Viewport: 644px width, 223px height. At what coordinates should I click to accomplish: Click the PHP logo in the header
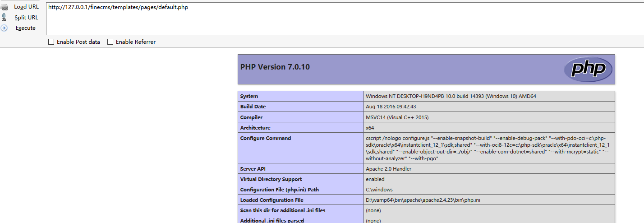(x=588, y=70)
